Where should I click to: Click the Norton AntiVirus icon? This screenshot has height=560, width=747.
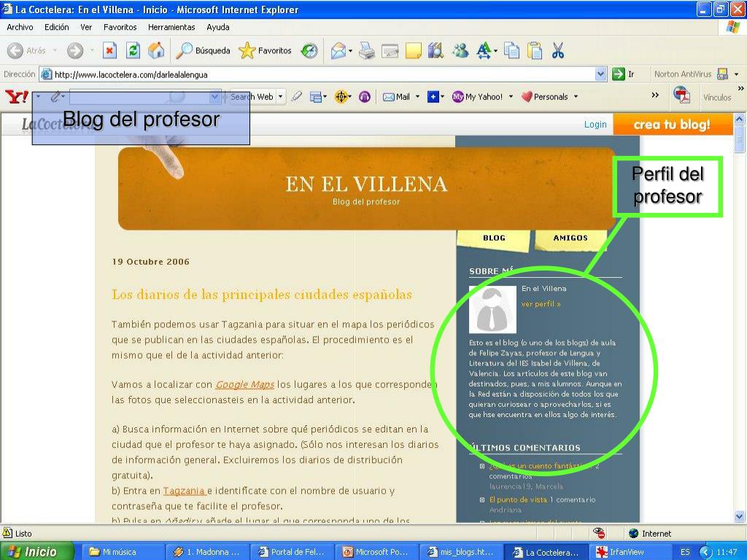click(x=722, y=74)
